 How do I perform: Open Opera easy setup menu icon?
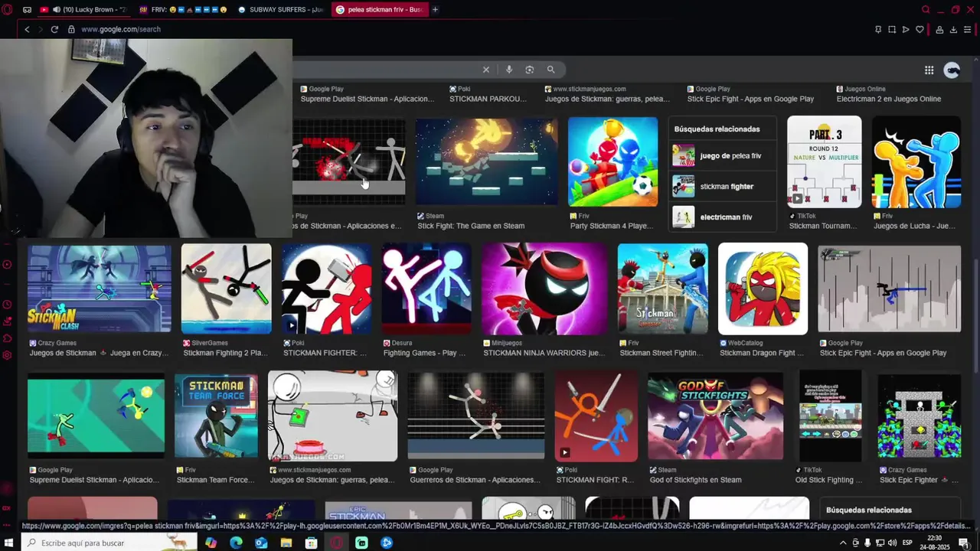(968, 29)
